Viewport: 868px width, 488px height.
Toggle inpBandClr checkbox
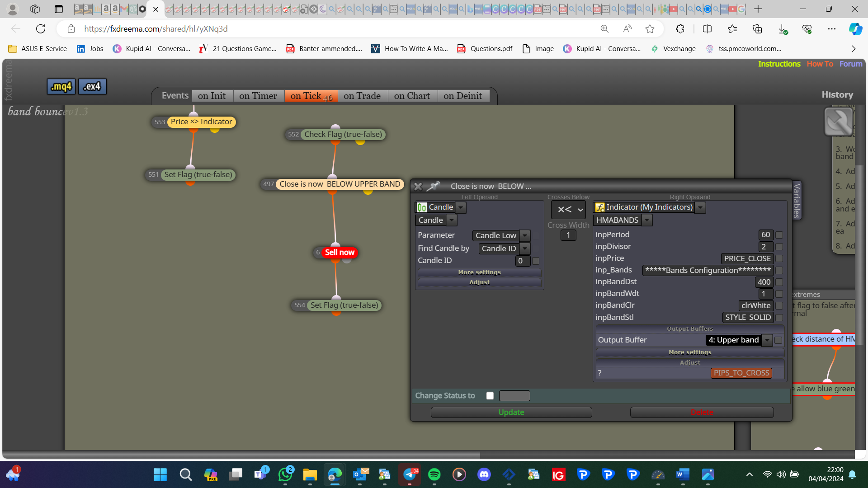click(x=779, y=305)
